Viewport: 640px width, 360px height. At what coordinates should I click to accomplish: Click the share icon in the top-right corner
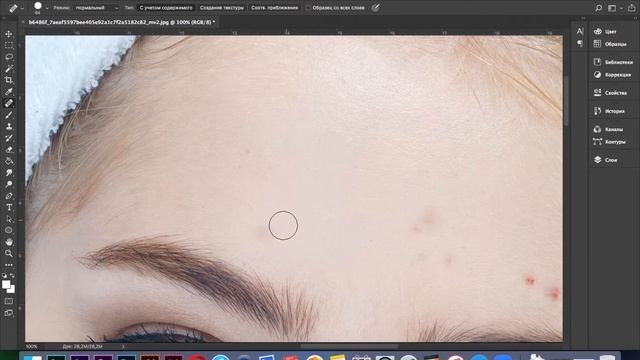pos(631,8)
